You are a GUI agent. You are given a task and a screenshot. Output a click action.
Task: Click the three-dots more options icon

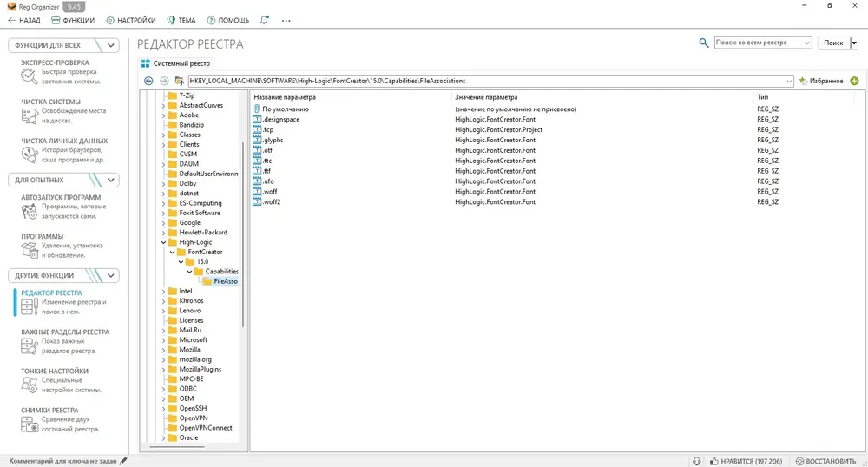[286, 21]
